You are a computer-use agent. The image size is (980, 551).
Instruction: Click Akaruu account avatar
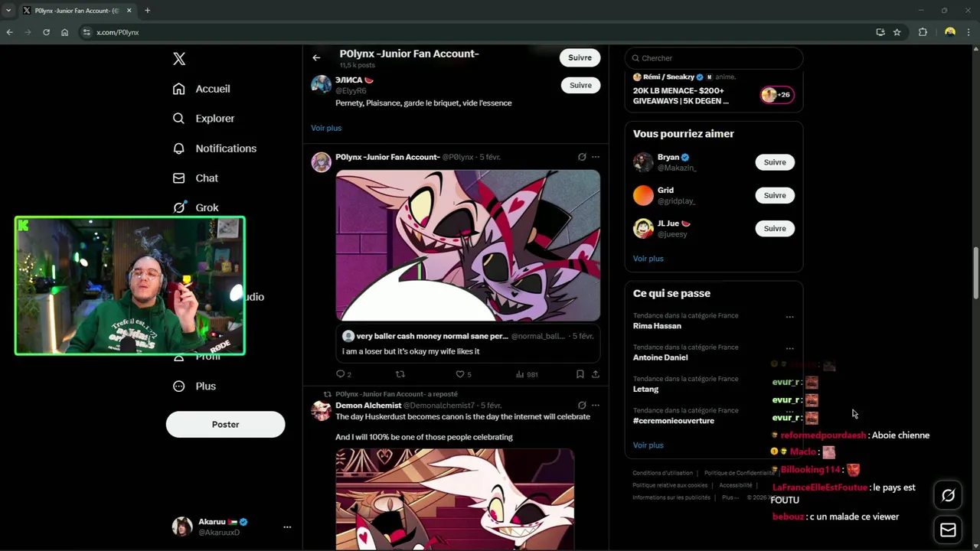click(x=182, y=527)
